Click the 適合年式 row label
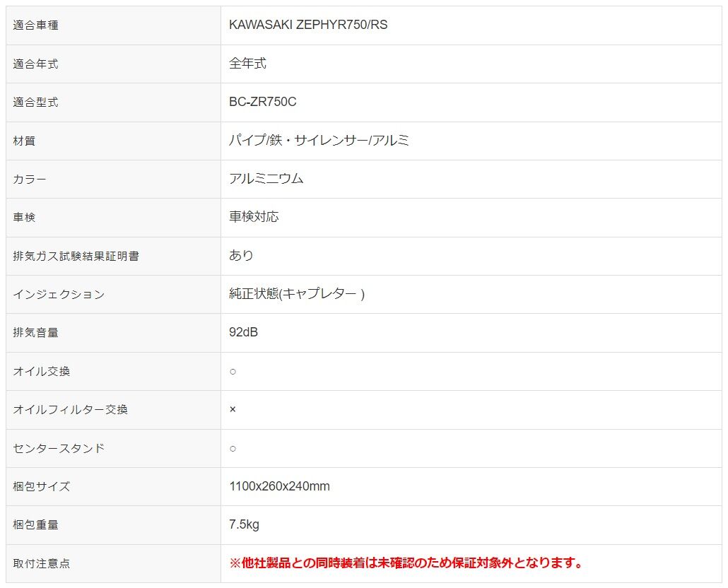Image resolution: width=728 pixels, height=588 pixels. [x=36, y=64]
